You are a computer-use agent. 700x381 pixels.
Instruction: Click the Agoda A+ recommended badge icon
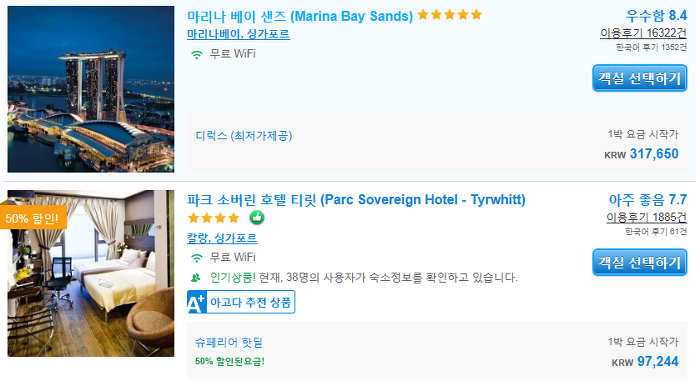pyautogui.click(x=196, y=302)
